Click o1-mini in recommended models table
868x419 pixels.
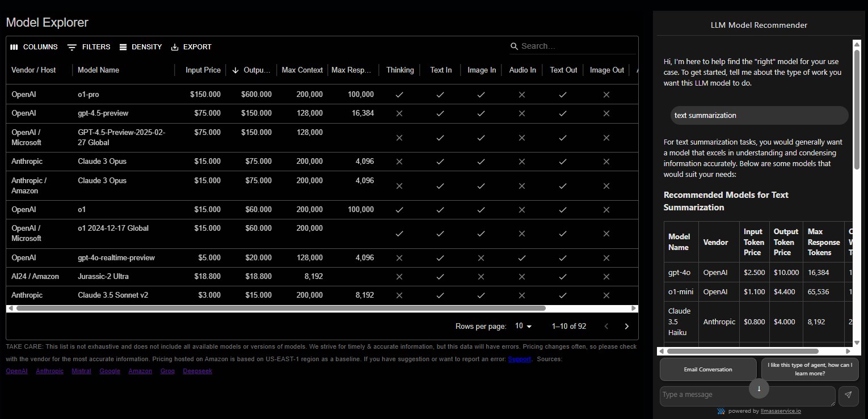tap(681, 291)
